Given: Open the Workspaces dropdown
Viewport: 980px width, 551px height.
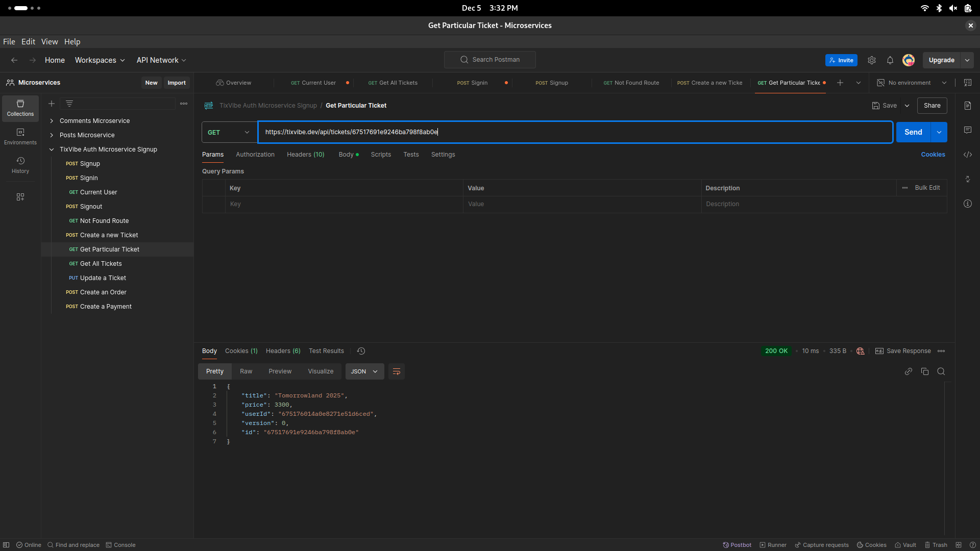Looking at the screenshot, I should tap(100, 60).
